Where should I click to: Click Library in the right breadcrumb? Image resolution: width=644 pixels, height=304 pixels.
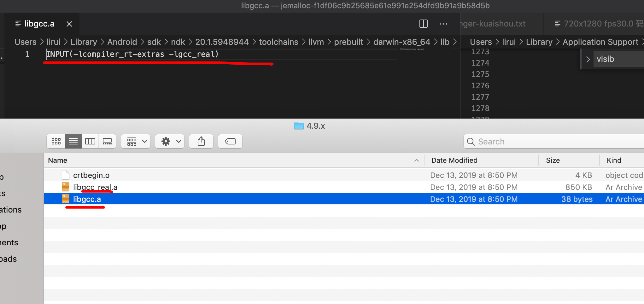click(x=539, y=42)
